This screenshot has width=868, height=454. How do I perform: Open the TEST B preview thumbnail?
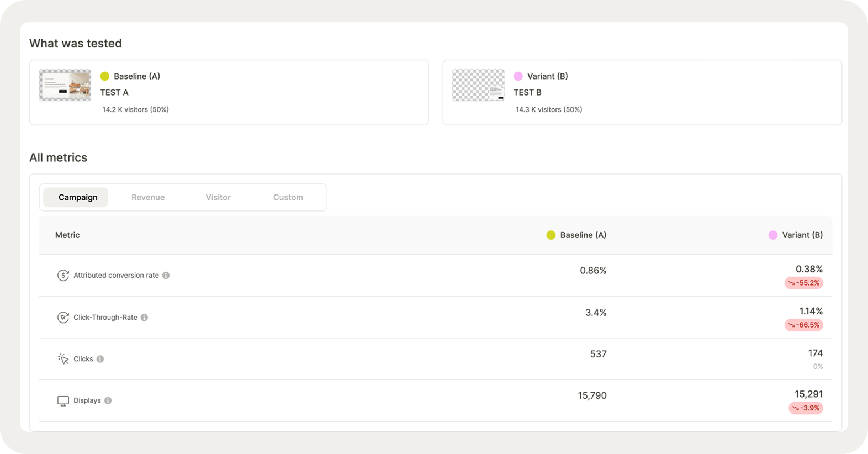coord(478,85)
